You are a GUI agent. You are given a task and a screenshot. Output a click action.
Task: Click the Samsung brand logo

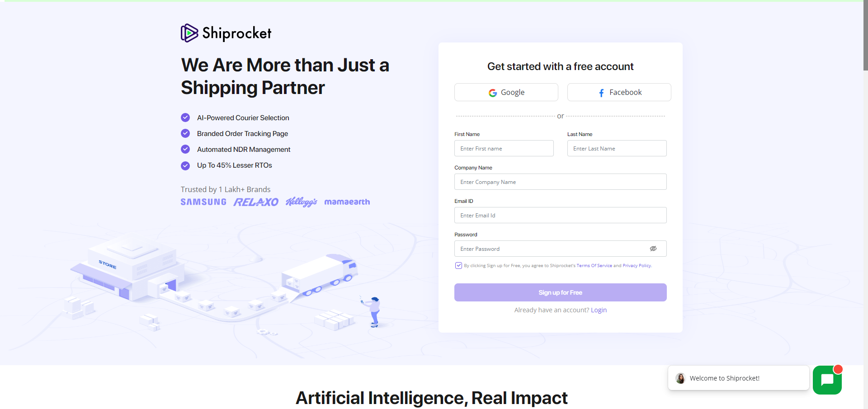[203, 202]
